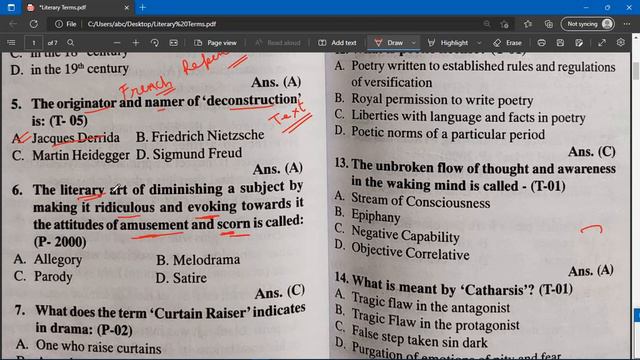Minimize the browser window
Screen dimensions: 640x360
(x=586, y=7)
